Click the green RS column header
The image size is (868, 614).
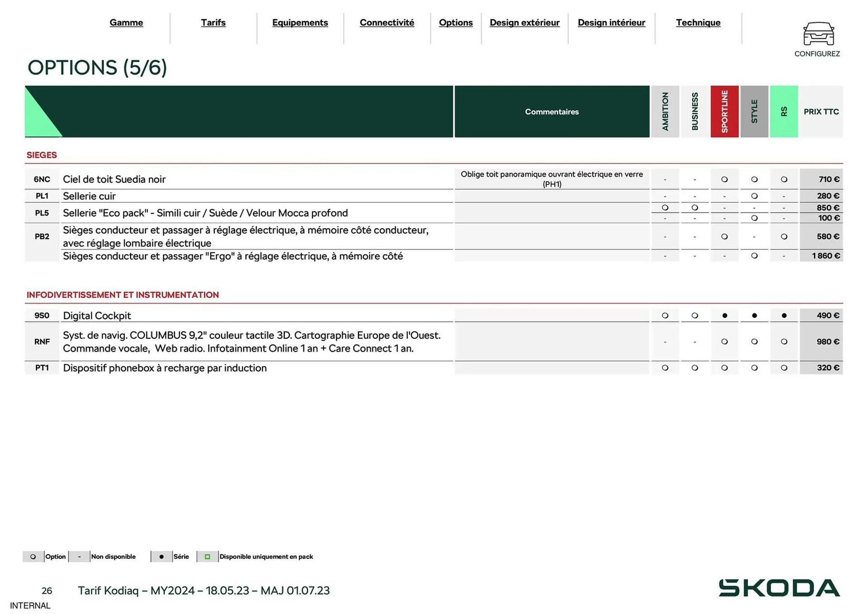pos(784,111)
